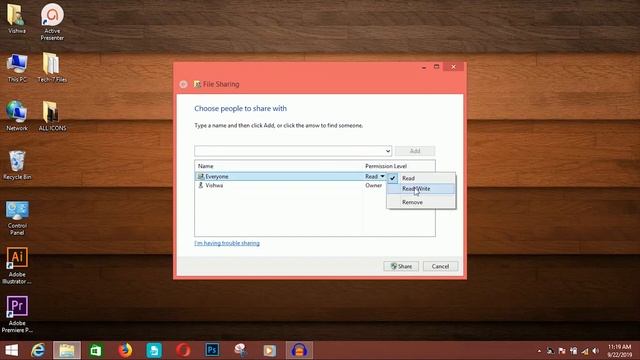Select the Tech-7 Files folder icon
This screenshot has height=360, width=640.
pos(52,68)
